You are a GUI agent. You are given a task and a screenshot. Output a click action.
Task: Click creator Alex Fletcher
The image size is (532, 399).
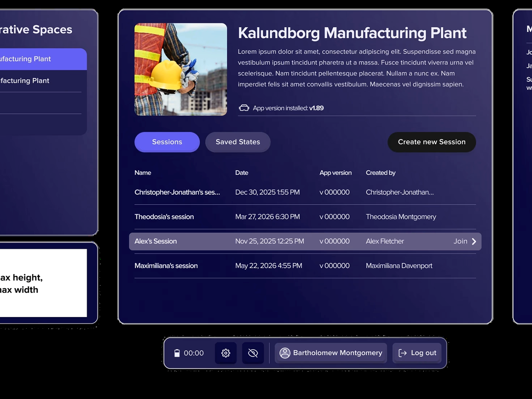pyautogui.click(x=385, y=241)
